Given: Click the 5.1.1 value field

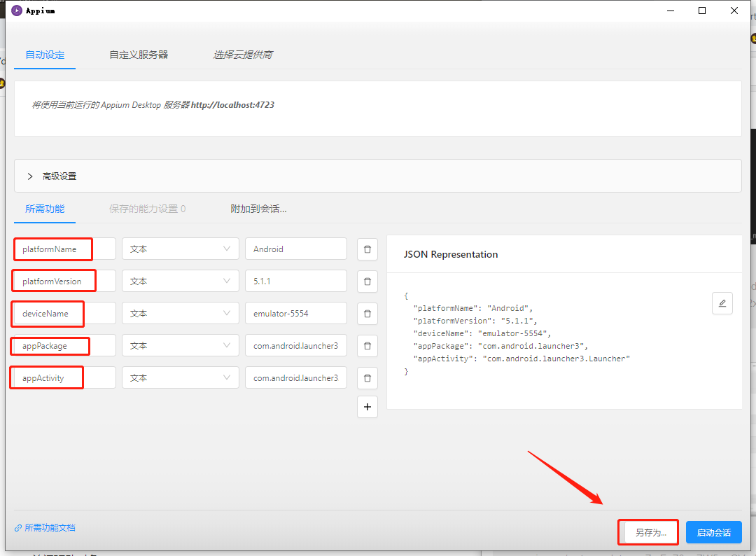Looking at the screenshot, I should (x=296, y=281).
